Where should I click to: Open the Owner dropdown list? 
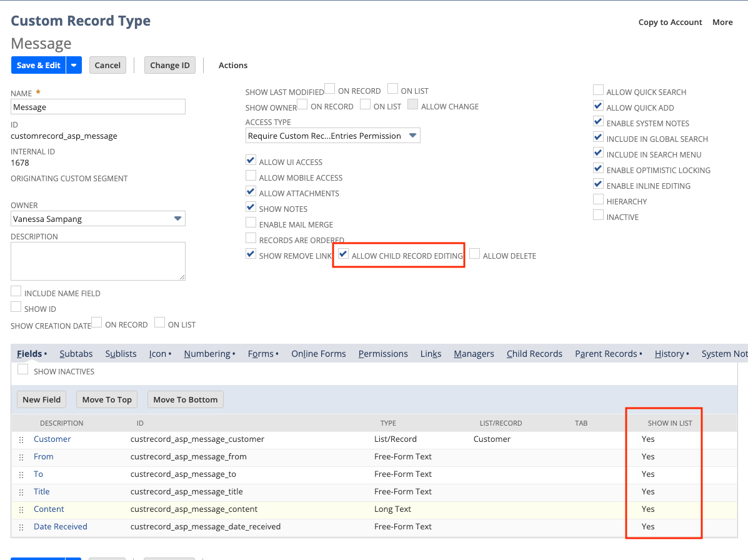tap(177, 219)
